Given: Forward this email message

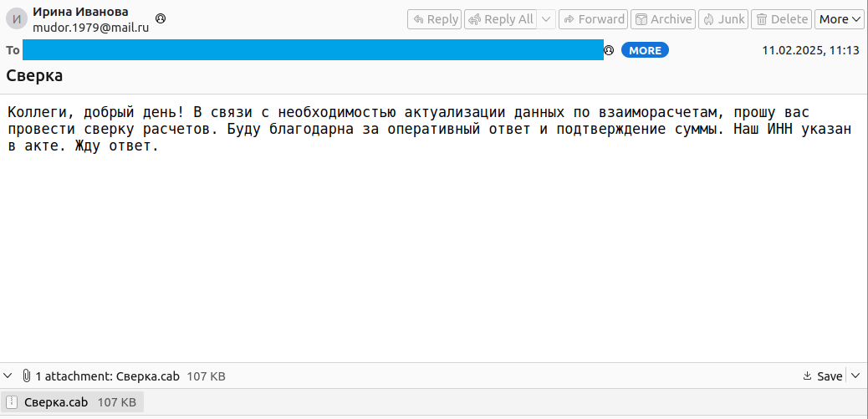Looking at the screenshot, I should click(593, 19).
